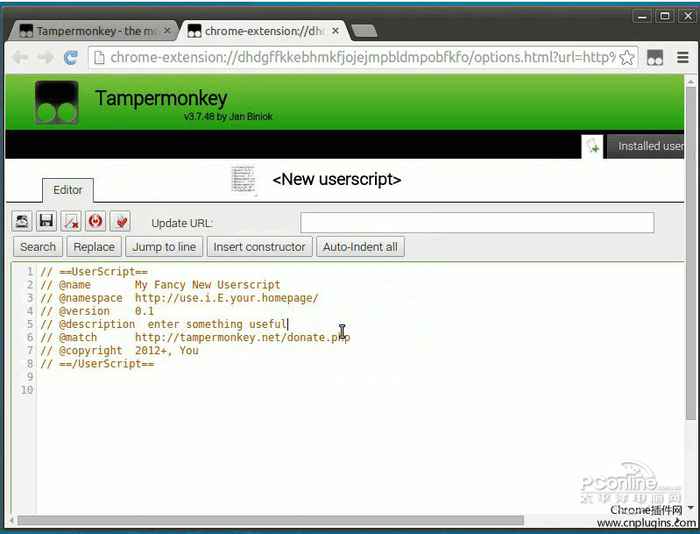Click the Auto-Indent all button
The image size is (700, 534).
coord(360,247)
